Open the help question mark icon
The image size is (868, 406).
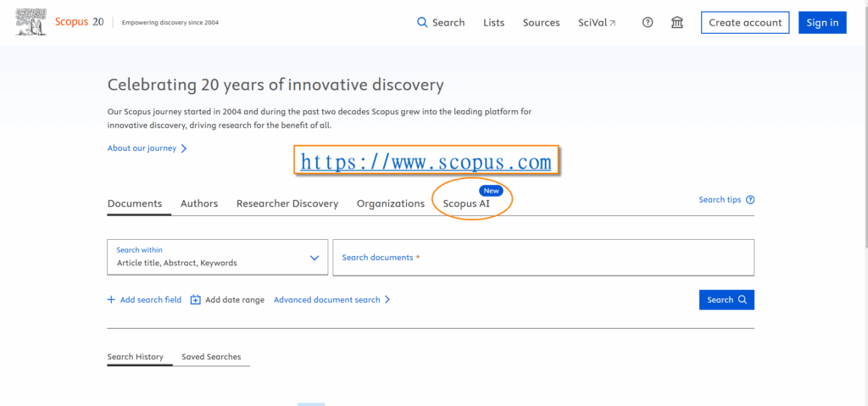point(648,23)
